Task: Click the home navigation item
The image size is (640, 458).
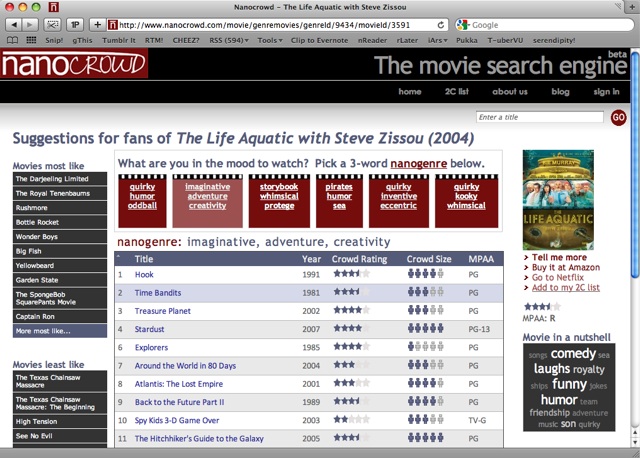Action: 410,91
